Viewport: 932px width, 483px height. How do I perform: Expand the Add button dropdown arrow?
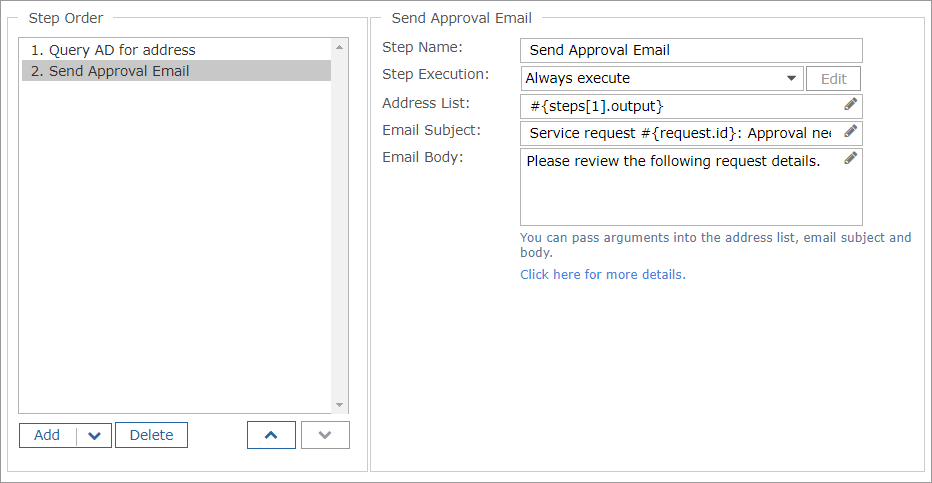coord(94,435)
